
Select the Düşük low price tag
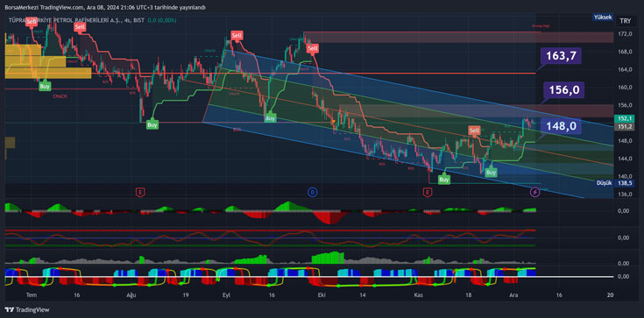[605, 183]
